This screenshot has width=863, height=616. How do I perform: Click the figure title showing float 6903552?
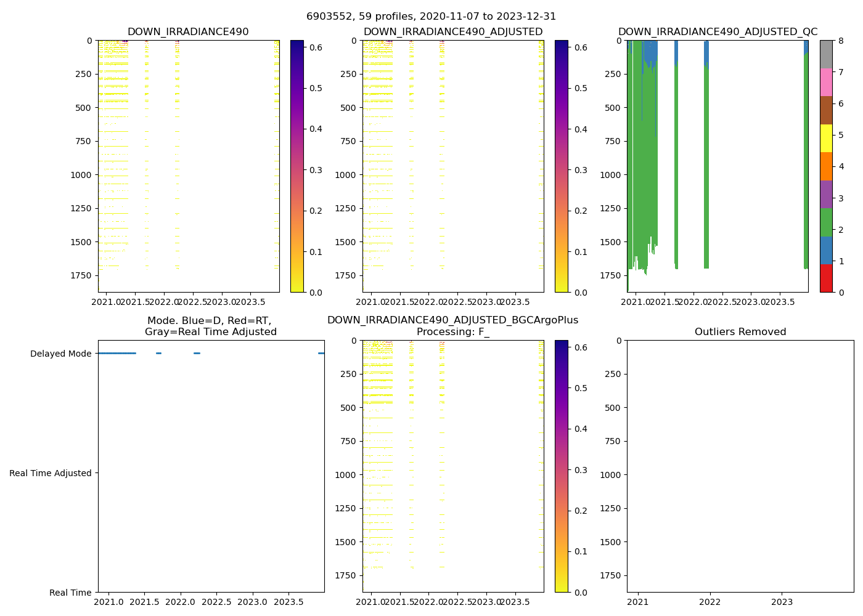pos(431,17)
